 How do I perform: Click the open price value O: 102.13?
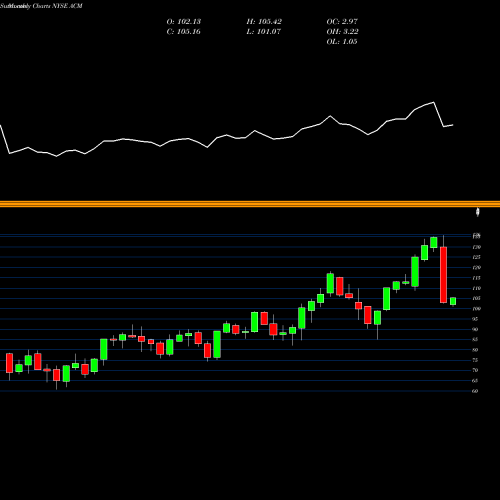(184, 22)
